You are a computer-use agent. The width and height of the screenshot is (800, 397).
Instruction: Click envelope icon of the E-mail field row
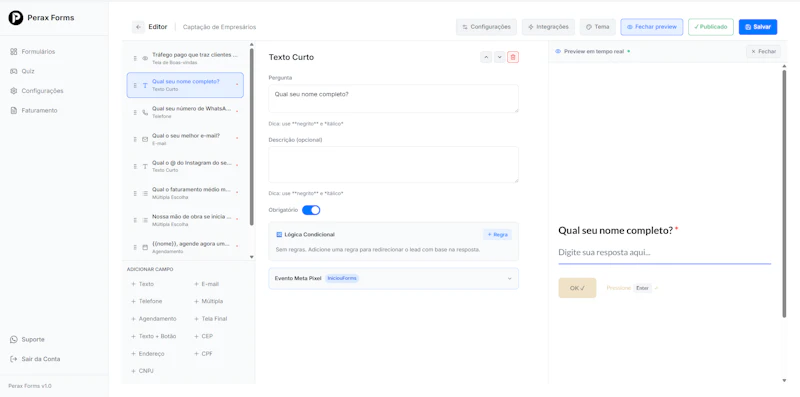click(145, 139)
